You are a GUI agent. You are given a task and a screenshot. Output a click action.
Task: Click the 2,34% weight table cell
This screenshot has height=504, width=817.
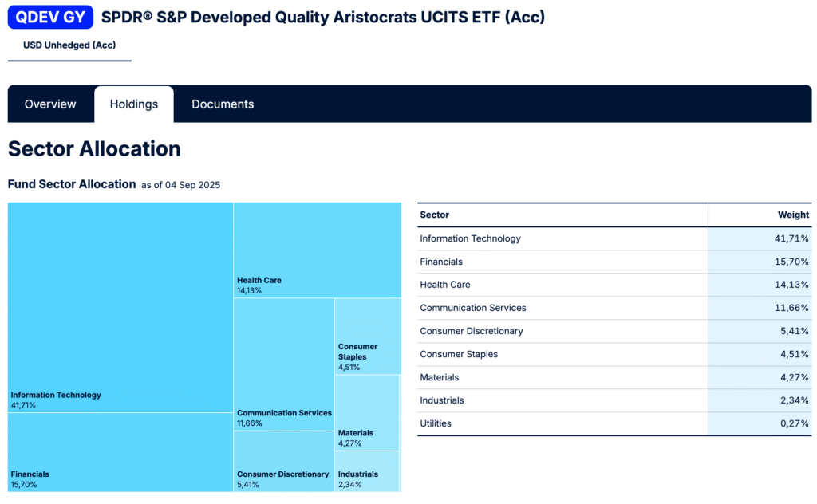(760, 400)
